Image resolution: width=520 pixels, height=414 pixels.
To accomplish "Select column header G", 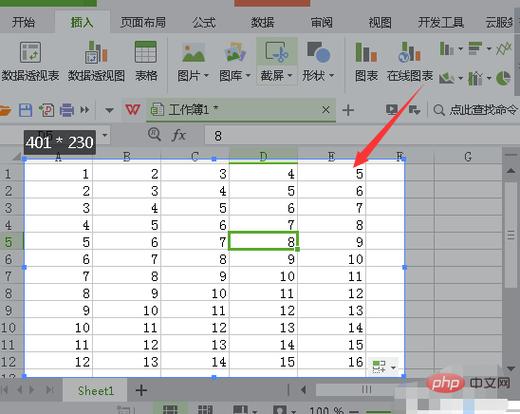I will coord(468,157).
